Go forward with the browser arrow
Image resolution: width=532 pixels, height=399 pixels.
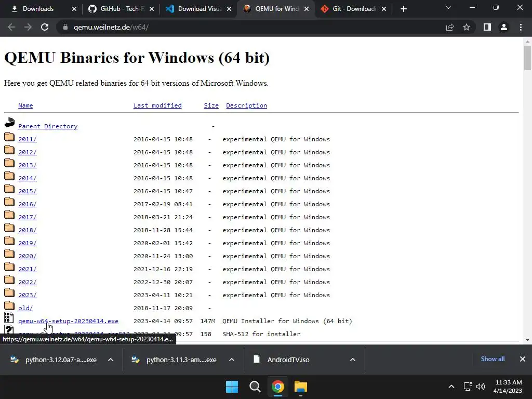28,27
